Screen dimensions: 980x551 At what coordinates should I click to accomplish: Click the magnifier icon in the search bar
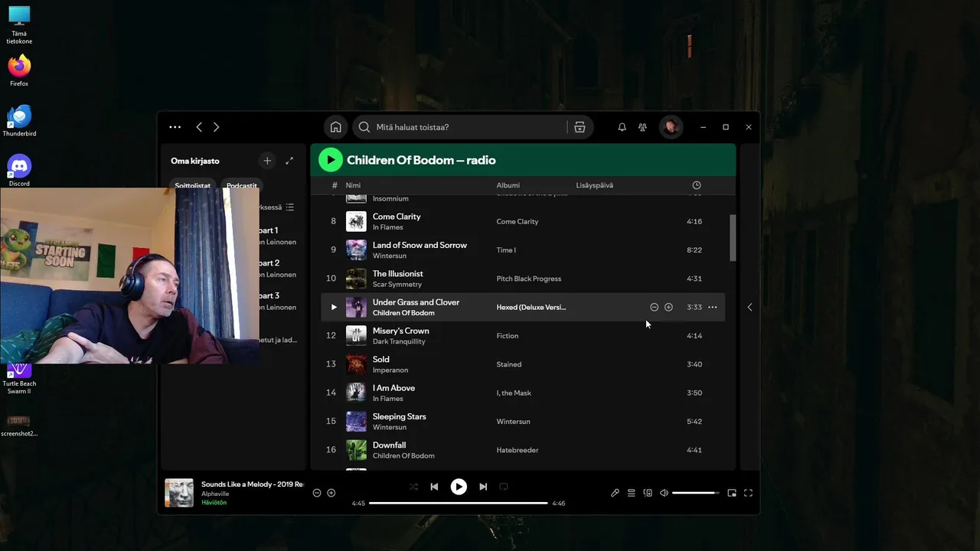tap(364, 127)
